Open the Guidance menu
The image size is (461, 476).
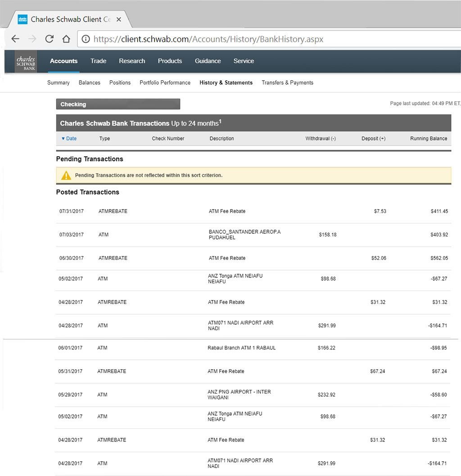click(x=208, y=61)
